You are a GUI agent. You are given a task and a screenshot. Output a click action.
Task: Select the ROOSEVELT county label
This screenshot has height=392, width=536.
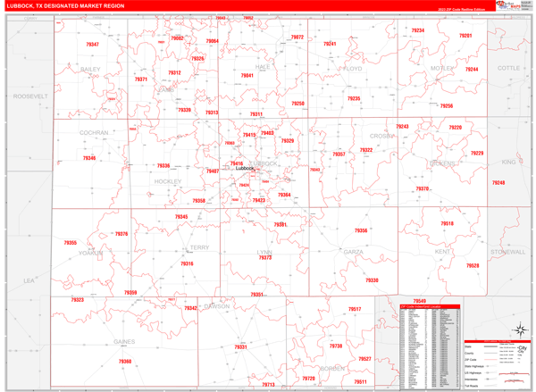pos(30,96)
